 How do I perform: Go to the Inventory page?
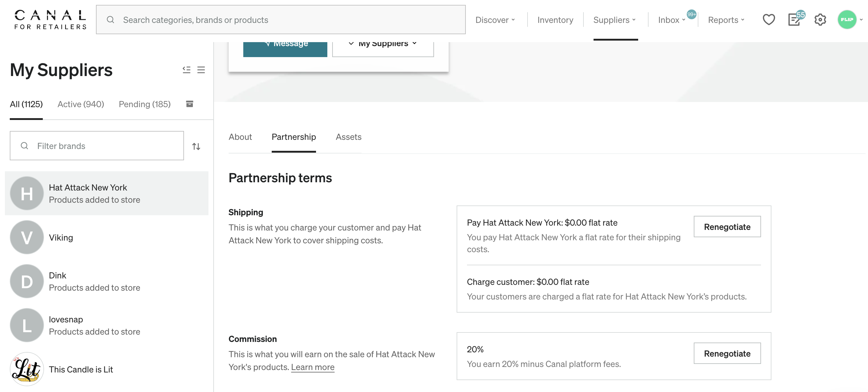(x=555, y=20)
